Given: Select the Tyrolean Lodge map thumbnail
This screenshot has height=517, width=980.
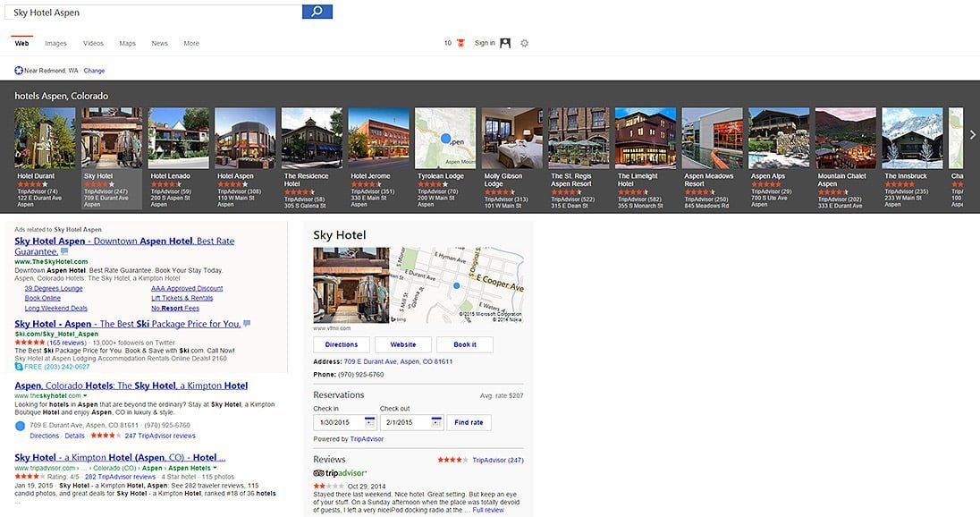Looking at the screenshot, I should pyautogui.click(x=445, y=138).
